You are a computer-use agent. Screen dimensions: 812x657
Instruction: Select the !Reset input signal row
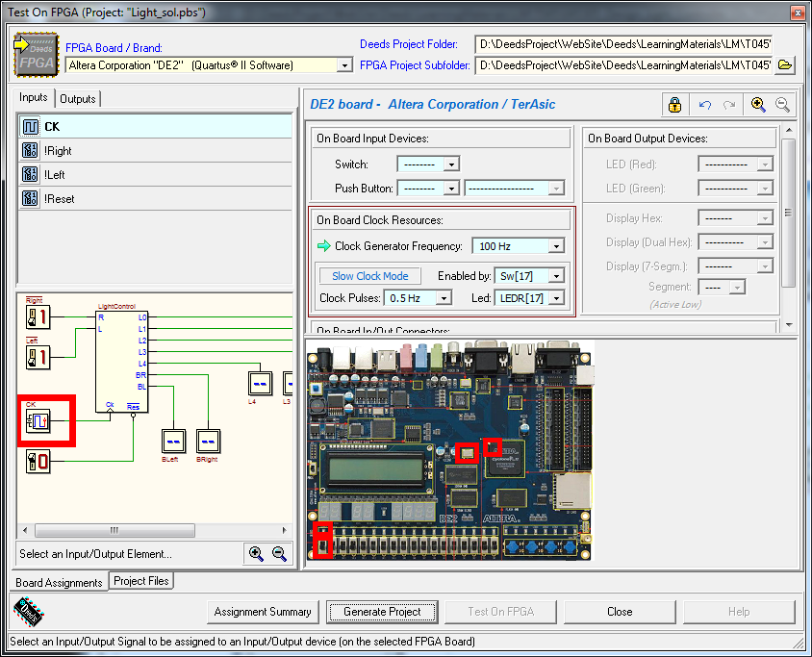[x=155, y=198]
